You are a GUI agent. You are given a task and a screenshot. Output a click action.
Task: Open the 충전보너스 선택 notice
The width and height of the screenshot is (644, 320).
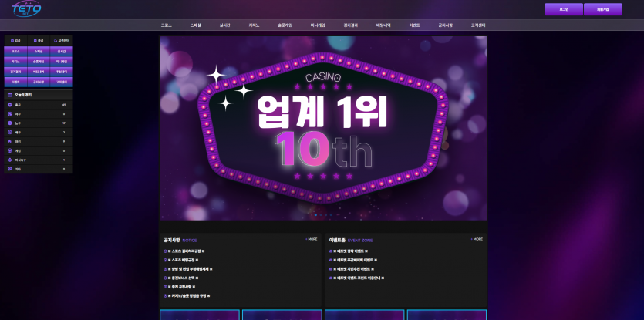pyautogui.click(x=184, y=278)
